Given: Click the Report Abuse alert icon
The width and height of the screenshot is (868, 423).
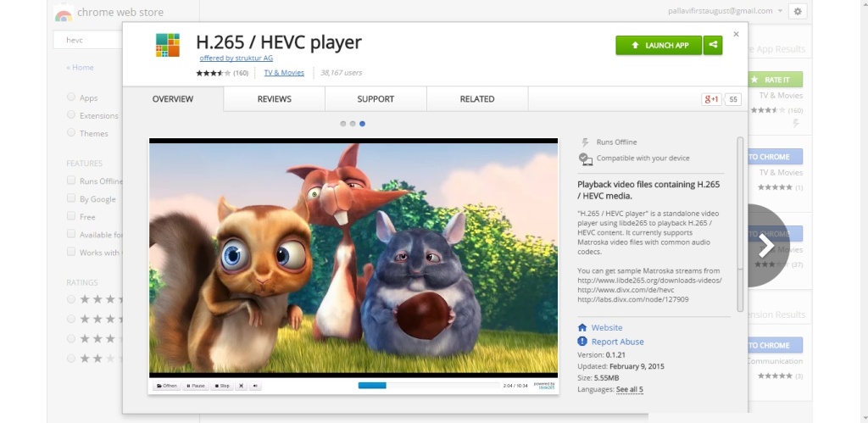Looking at the screenshot, I should pyautogui.click(x=582, y=342).
